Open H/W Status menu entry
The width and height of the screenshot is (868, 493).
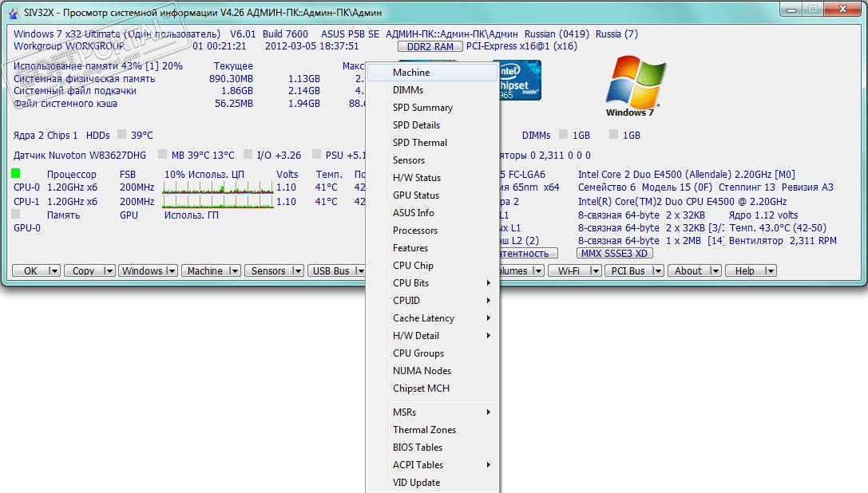(432, 178)
